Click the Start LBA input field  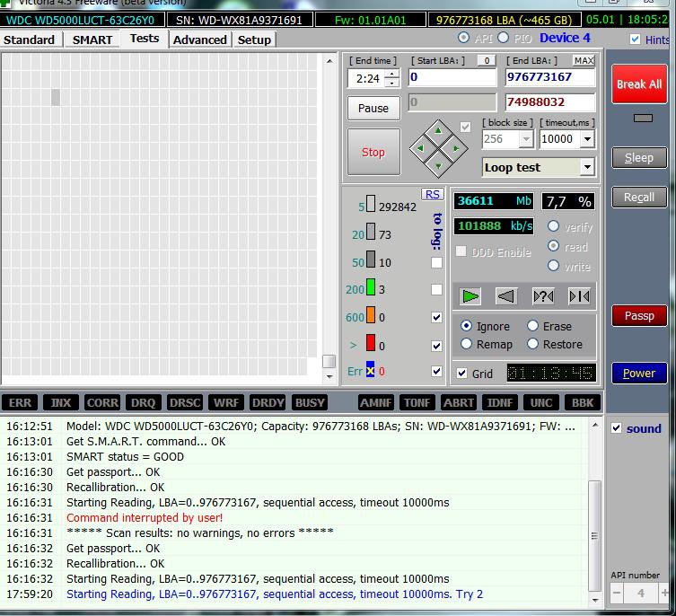click(452, 77)
